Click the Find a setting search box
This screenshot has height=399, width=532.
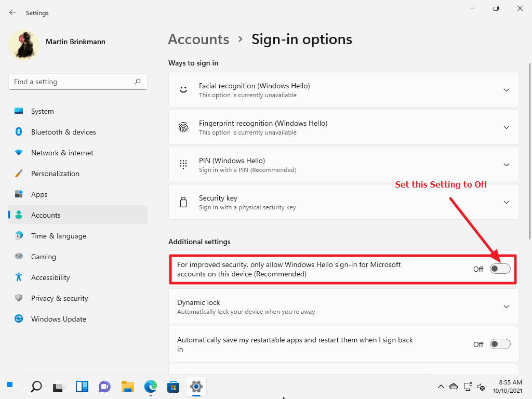tap(77, 82)
